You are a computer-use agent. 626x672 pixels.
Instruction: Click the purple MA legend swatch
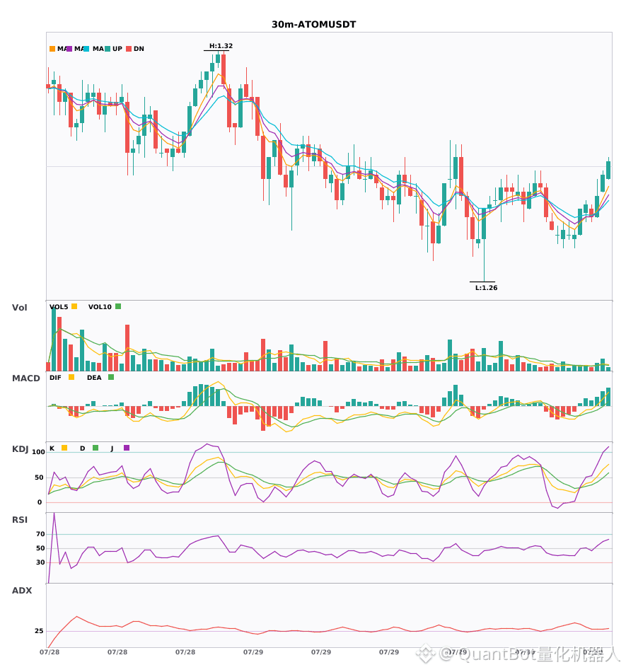(69, 49)
